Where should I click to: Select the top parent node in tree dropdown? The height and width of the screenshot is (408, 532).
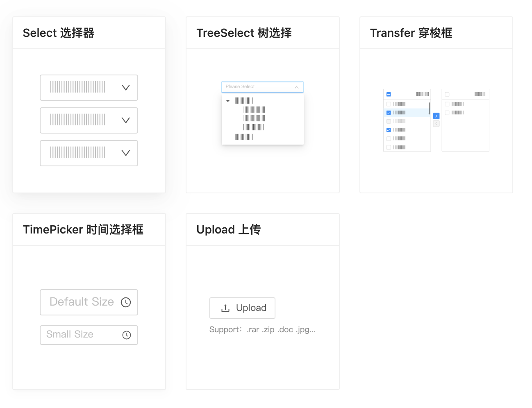(x=243, y=101)
